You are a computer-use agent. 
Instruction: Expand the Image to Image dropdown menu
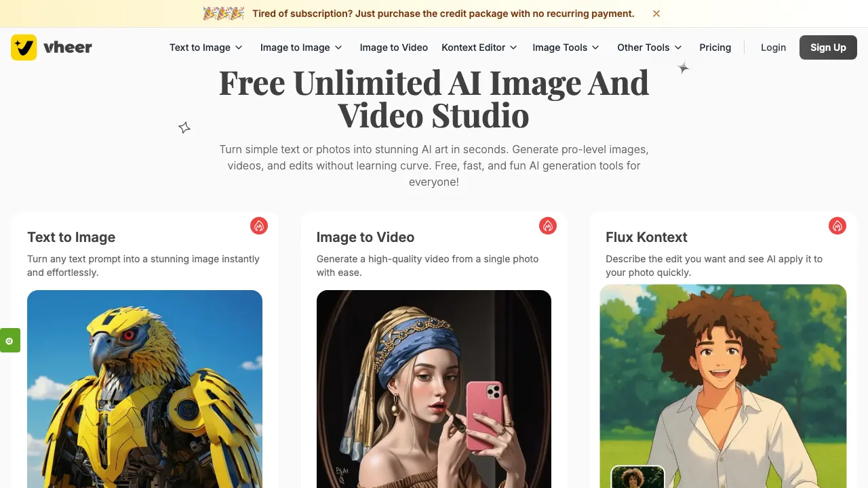click(301, 47)
